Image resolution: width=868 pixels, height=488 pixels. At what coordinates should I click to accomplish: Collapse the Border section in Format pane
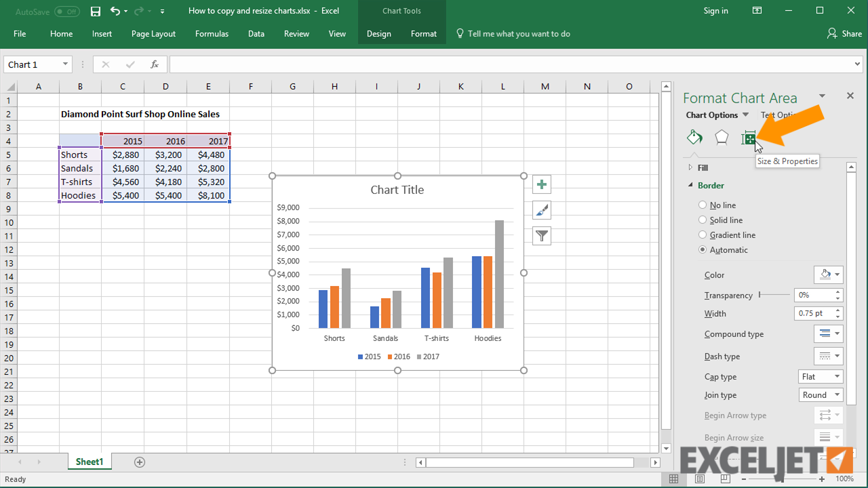click(x=690, y=185)
